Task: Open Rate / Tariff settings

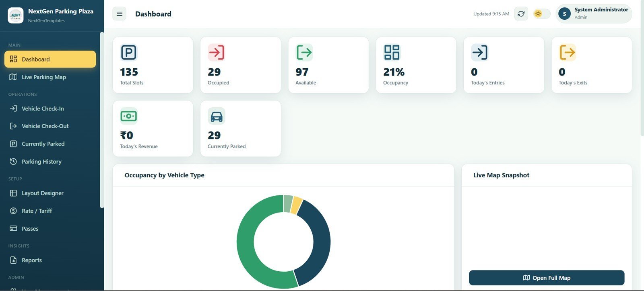Action: [x=50, y=211]
